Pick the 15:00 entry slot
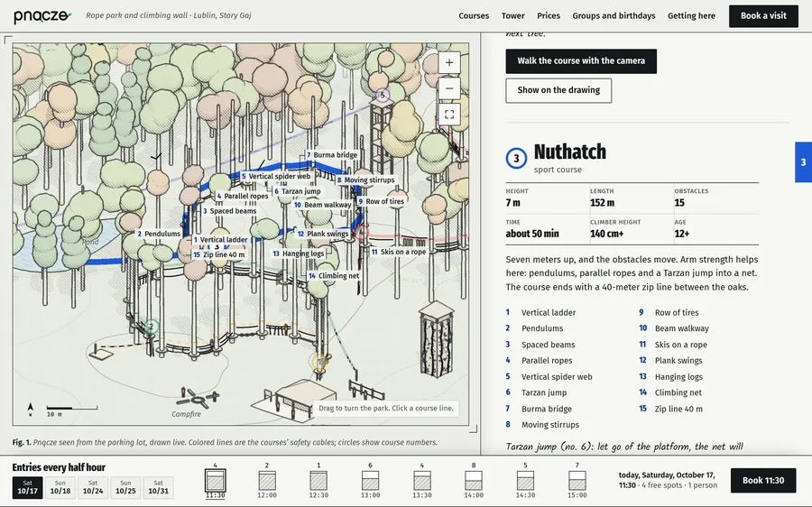The image size is (812, 507). click(x=577, y=481)
